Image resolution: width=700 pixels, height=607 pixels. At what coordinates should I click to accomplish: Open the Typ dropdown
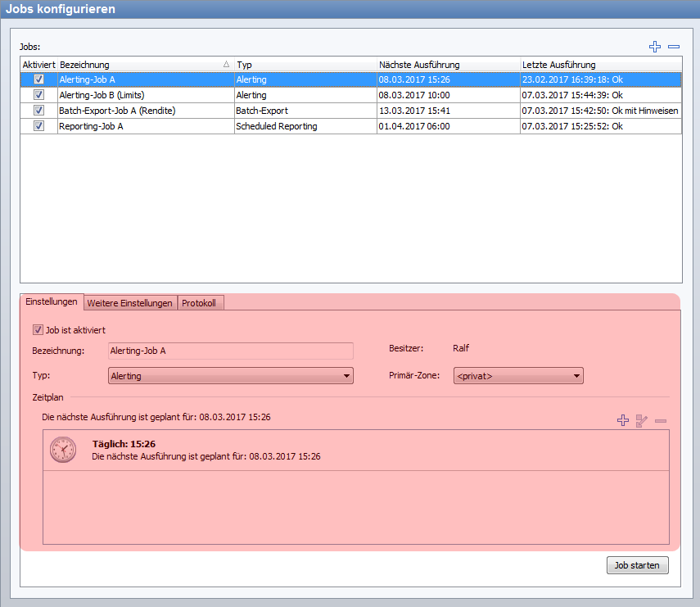(230, 376)
